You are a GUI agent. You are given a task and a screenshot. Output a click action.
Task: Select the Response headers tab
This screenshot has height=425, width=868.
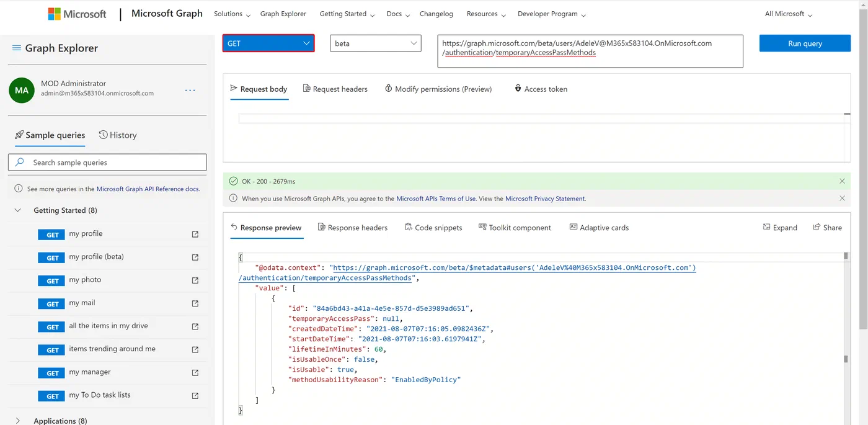pyautogui.click(x=353, y=228)
